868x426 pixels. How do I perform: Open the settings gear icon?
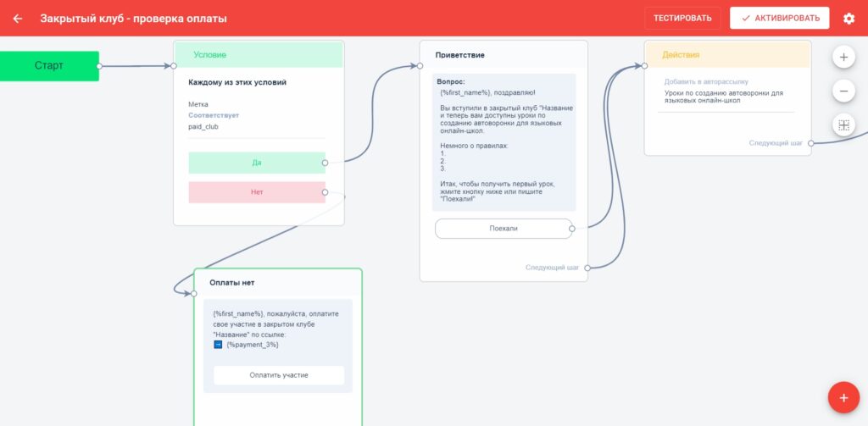[x=849, y=18]
